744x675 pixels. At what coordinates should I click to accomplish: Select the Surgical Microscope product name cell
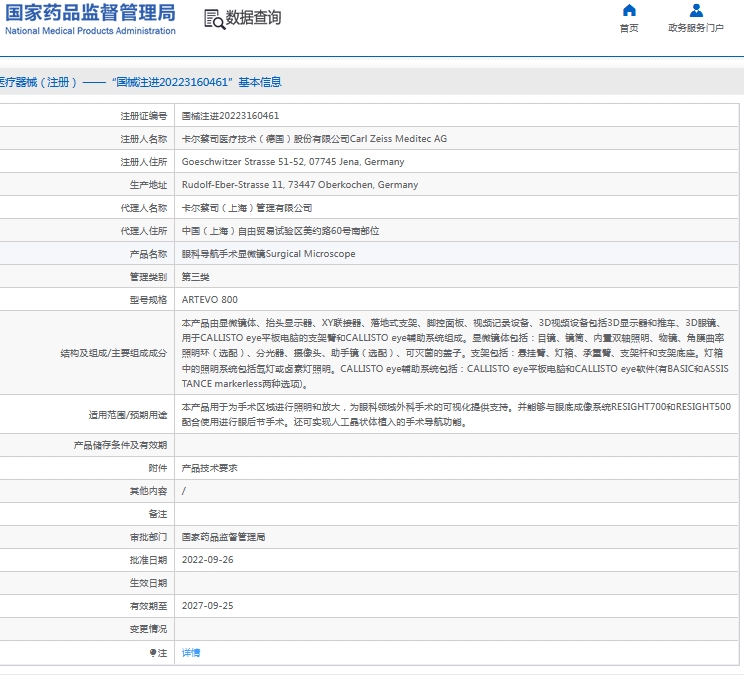[x=268, y=254]
